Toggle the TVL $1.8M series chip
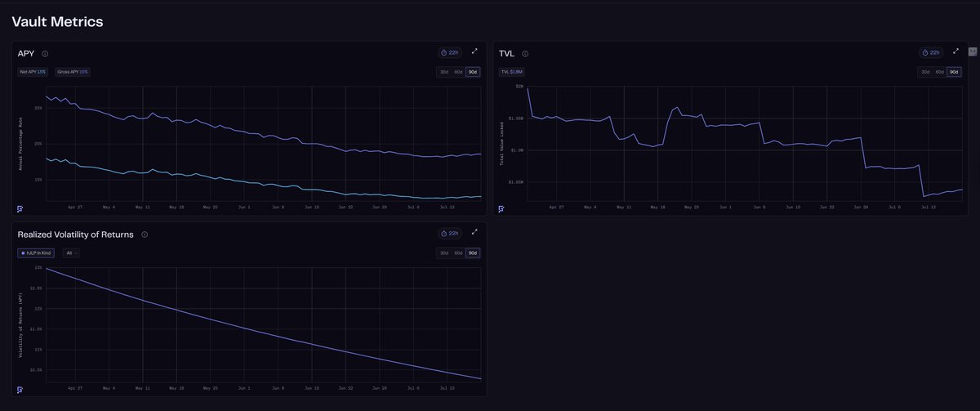The width and height of the screenshot is (980, 411). pos(512,72)
